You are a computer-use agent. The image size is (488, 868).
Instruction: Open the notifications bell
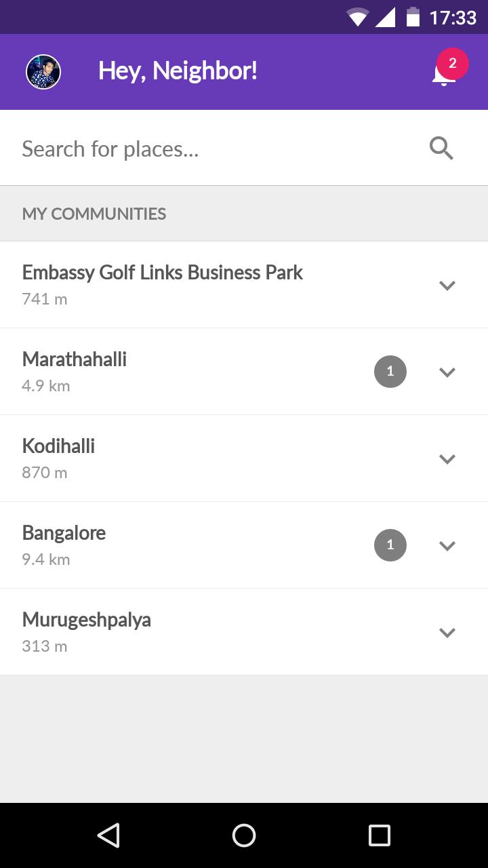click(443, 73)
